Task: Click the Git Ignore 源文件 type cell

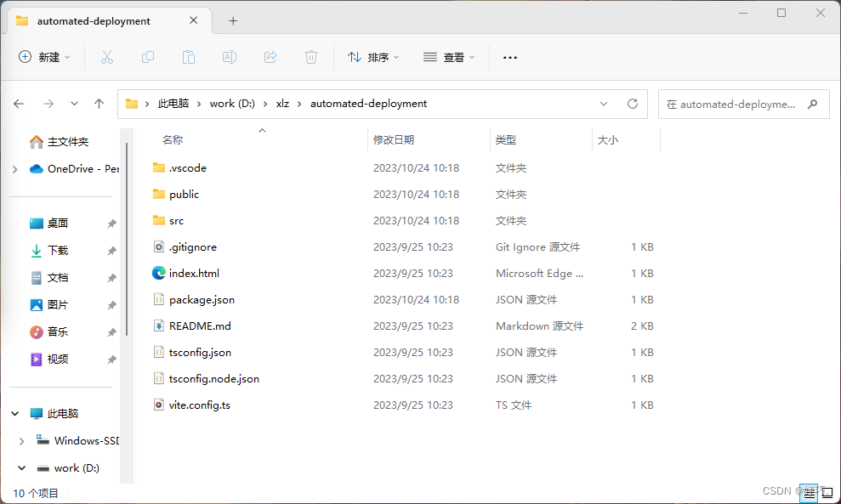Action: click(537, 246)
